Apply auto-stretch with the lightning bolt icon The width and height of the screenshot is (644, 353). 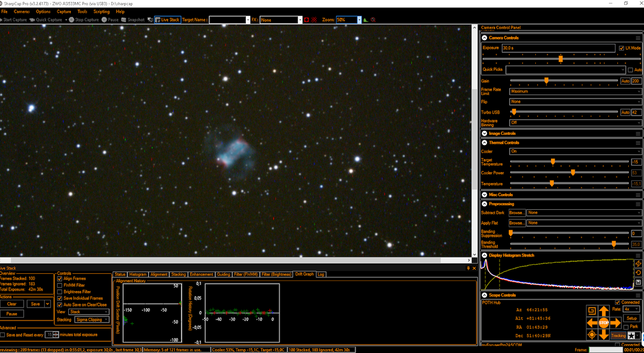click(638, 264)
